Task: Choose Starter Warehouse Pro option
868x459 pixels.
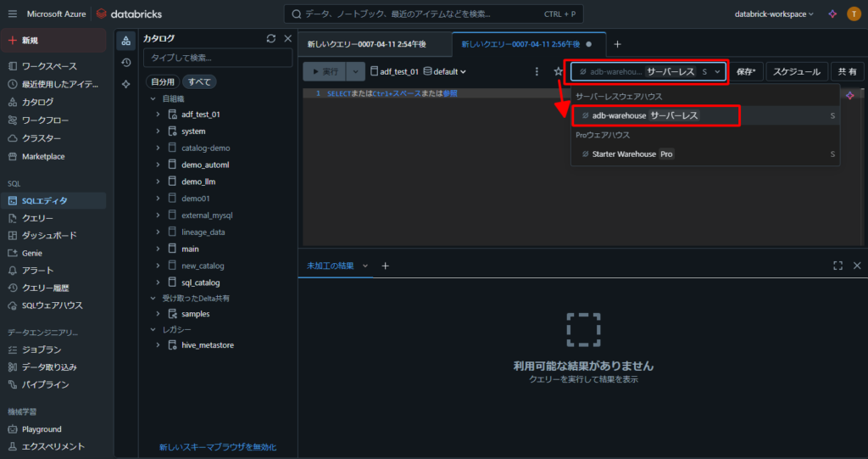Action: (704, 154)
